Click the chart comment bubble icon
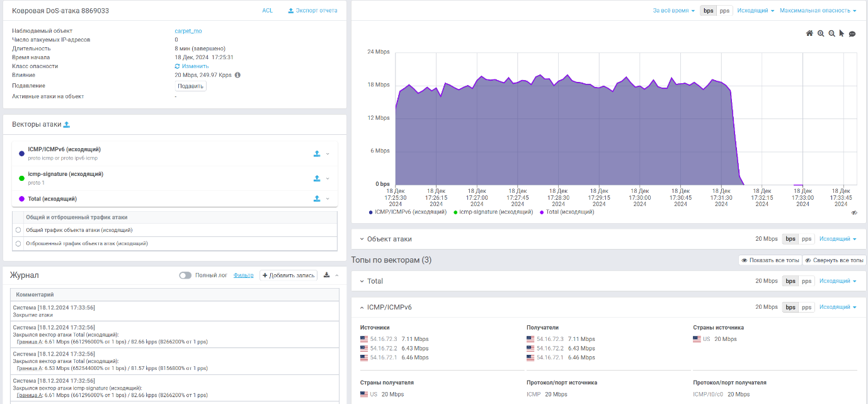The width and height of the screenshot is (868, 404). 852,34
